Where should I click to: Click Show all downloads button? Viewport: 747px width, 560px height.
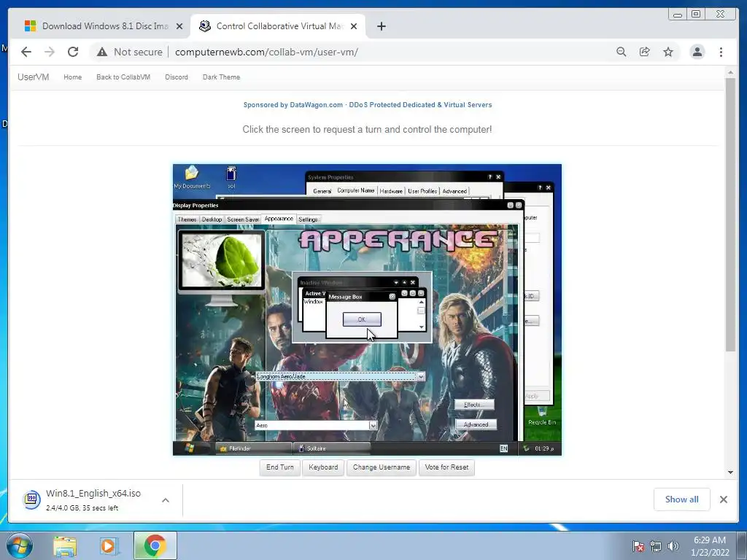pos(682,499)
